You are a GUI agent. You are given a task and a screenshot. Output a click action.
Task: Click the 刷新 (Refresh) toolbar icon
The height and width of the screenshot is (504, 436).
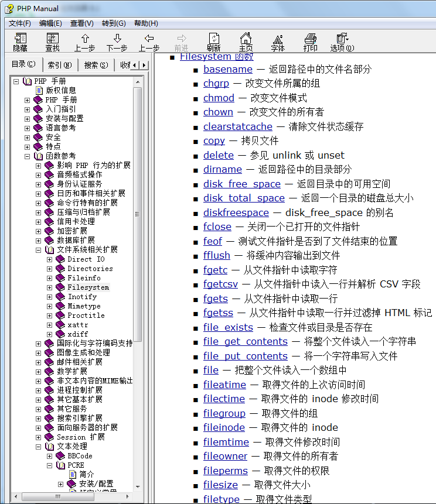[214, 42]
